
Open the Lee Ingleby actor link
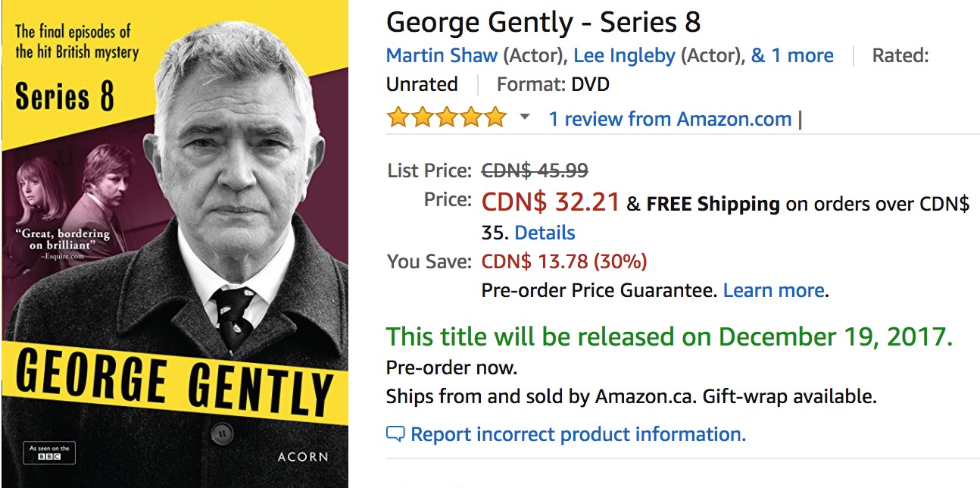click(x=625, y=55)
